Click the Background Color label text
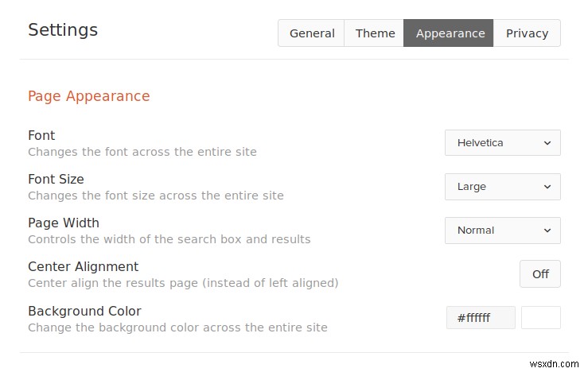The height and width of the screenshot is (372, 588). coord(84,311)
